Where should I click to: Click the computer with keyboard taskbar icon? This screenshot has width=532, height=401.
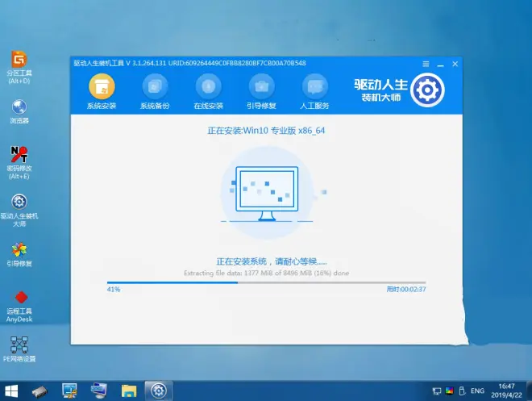coord(98,391)
